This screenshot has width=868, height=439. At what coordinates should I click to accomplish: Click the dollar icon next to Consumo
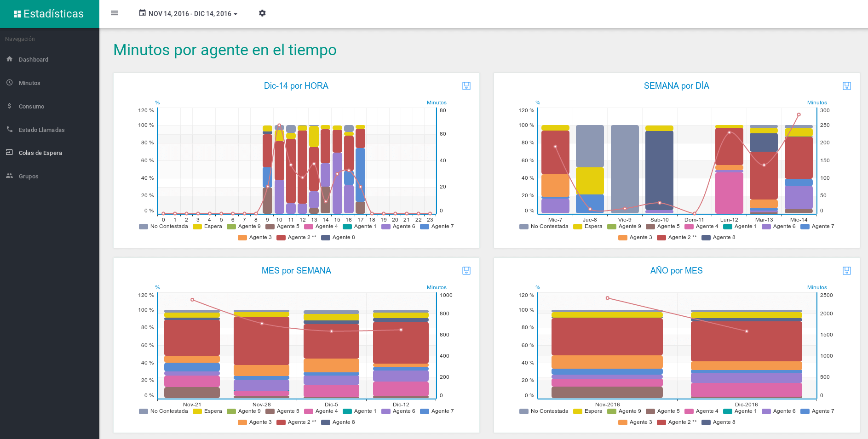coord(10,106)
